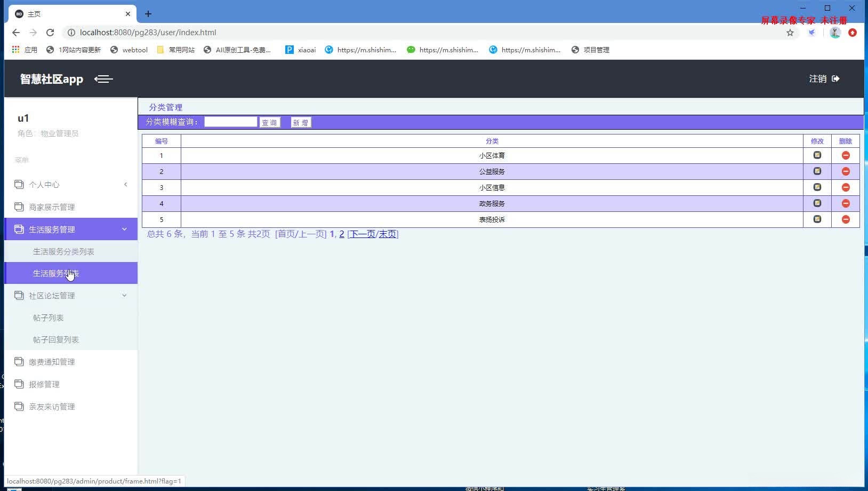This screenshot has width=868, height=491.
Task: Delete the 小区信息 category
Action: click(846, 187)
